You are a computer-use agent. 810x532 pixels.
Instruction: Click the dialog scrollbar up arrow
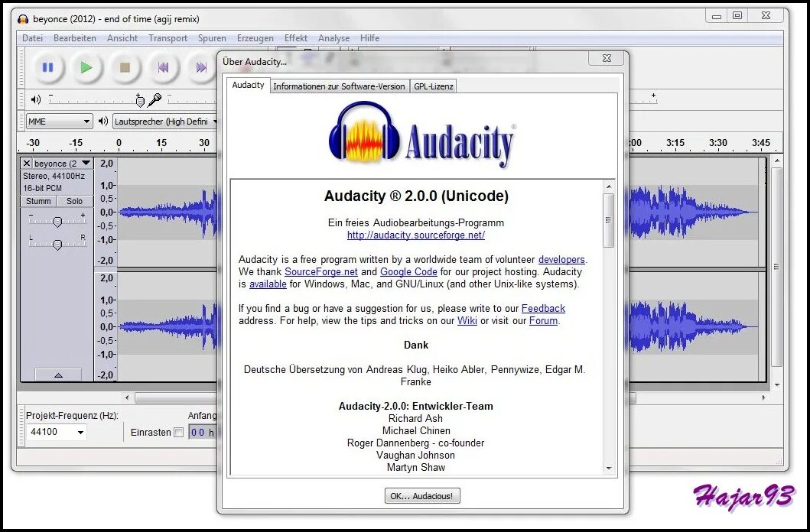(x=609, y=187)
